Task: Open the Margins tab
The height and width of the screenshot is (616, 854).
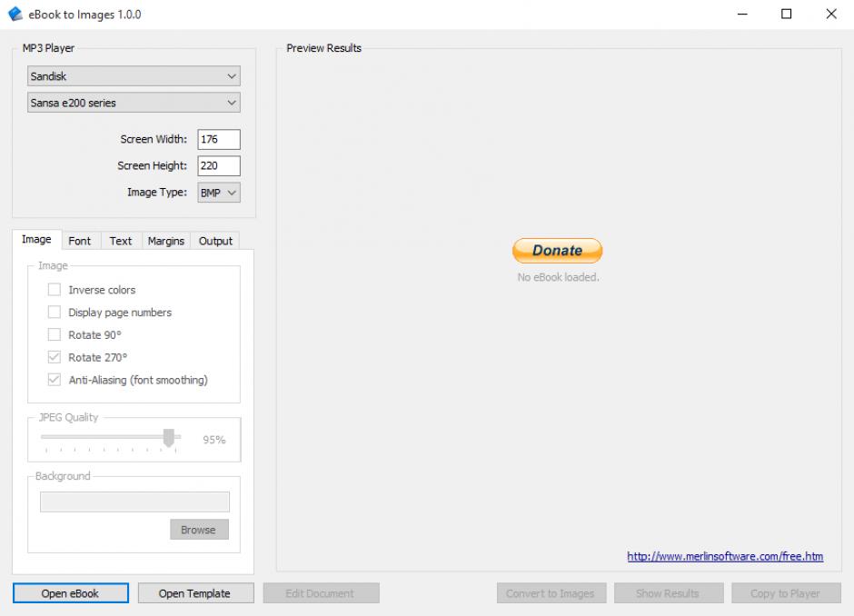Action: pyautogui.click(x=166, y=241)
